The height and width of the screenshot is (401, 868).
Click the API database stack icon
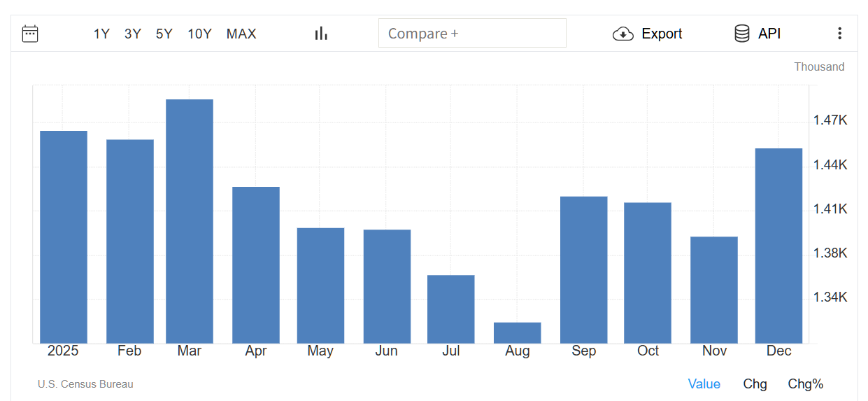tap(741, 34)
